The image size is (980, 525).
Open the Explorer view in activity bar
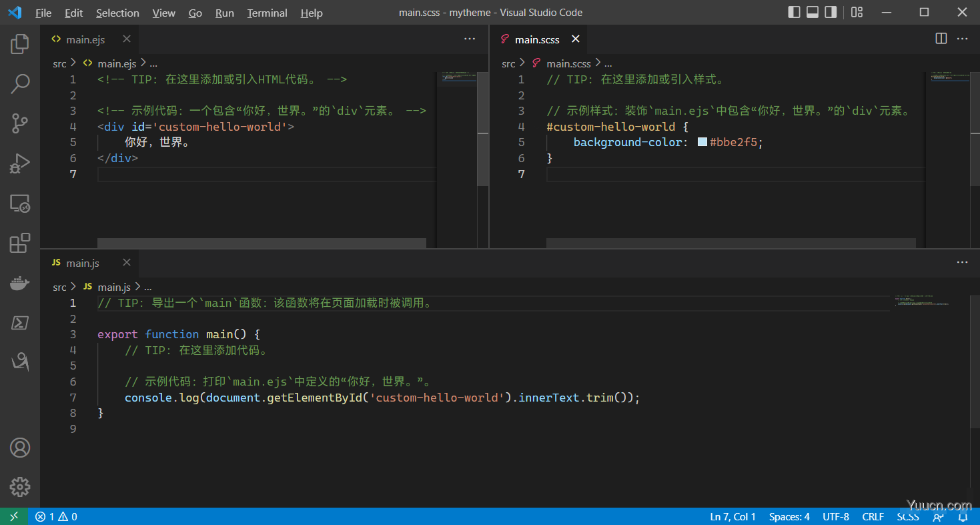click(20, 44)
